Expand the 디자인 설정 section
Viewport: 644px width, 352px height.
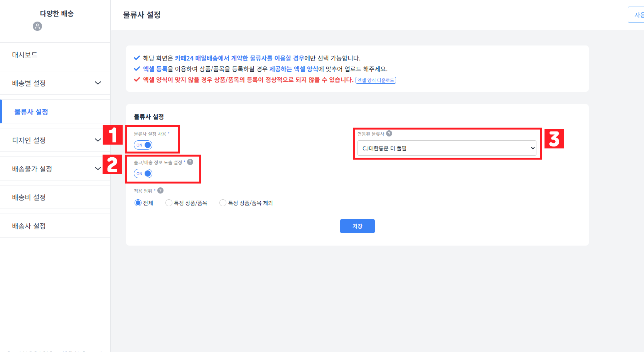pos(55,140)
